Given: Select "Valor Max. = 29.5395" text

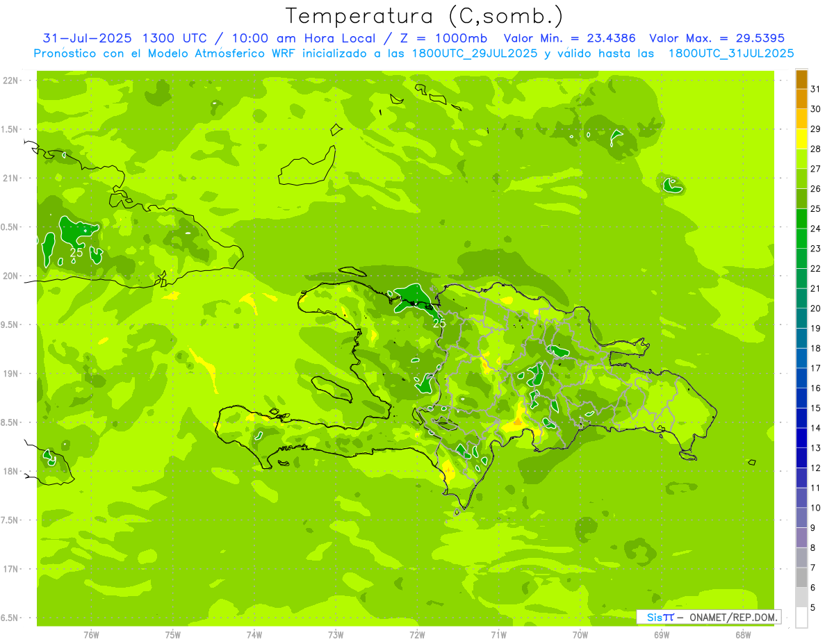Looking at the screenshot, I should tap(717, 38).
